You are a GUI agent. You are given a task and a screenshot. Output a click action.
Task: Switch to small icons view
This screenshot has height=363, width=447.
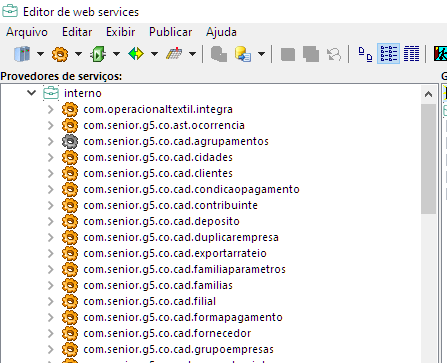(x=365, y=54)
